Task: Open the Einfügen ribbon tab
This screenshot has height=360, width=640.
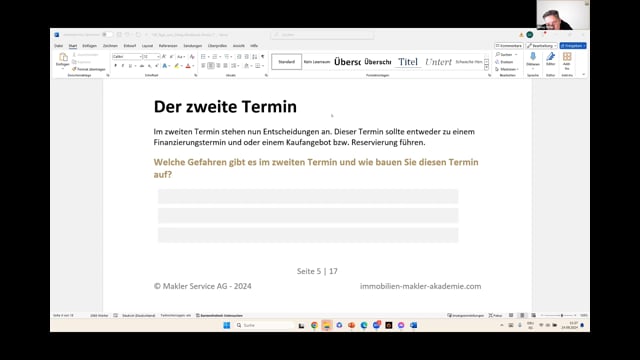Action: pyautogui.click(x=89, y=46)
